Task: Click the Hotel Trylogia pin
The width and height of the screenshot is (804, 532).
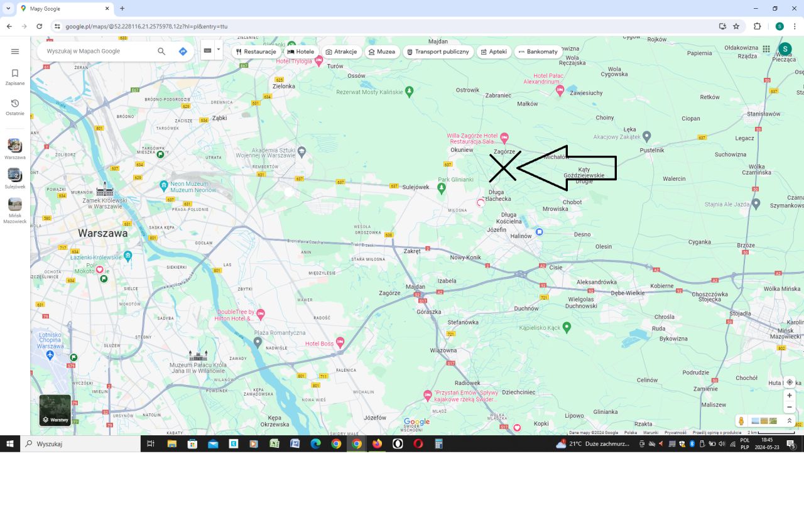Action: [318, 61]
